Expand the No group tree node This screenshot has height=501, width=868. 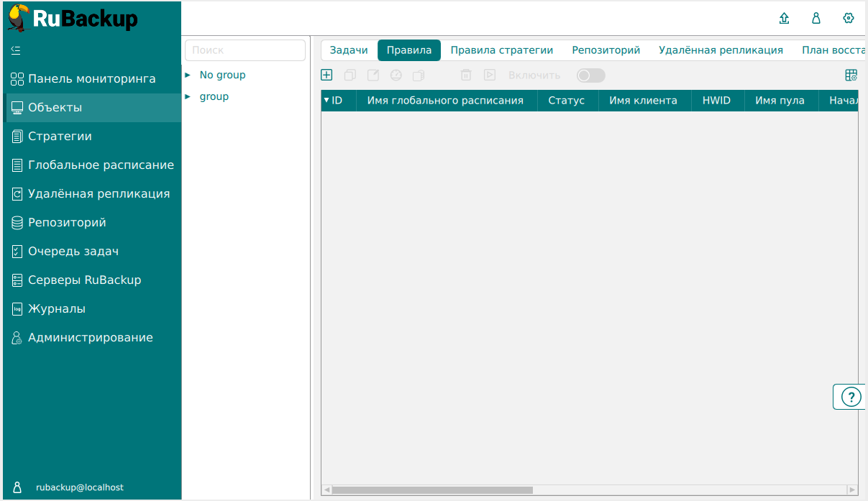point(188,75)
